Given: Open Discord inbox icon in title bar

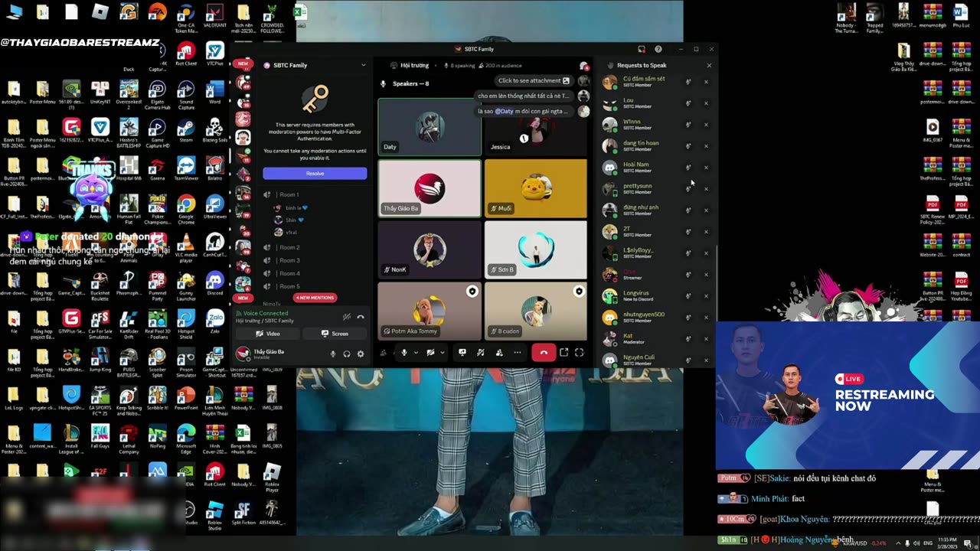Looking at the screenshot, I should click(x=642, y=49).
